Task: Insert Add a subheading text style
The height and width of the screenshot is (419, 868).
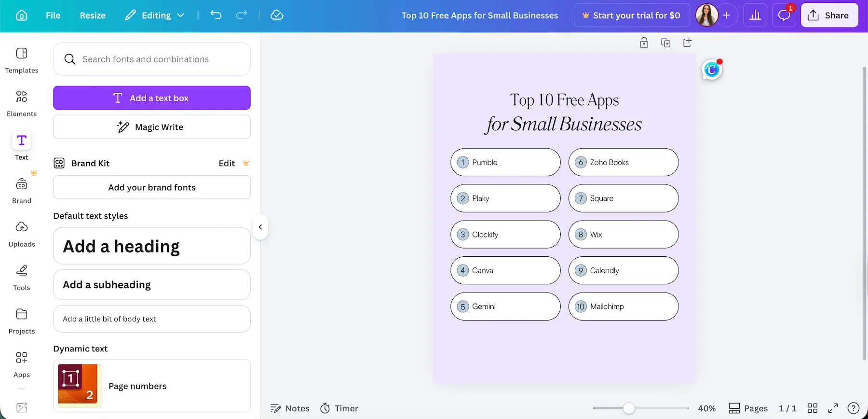Action: tap(152, 285)
